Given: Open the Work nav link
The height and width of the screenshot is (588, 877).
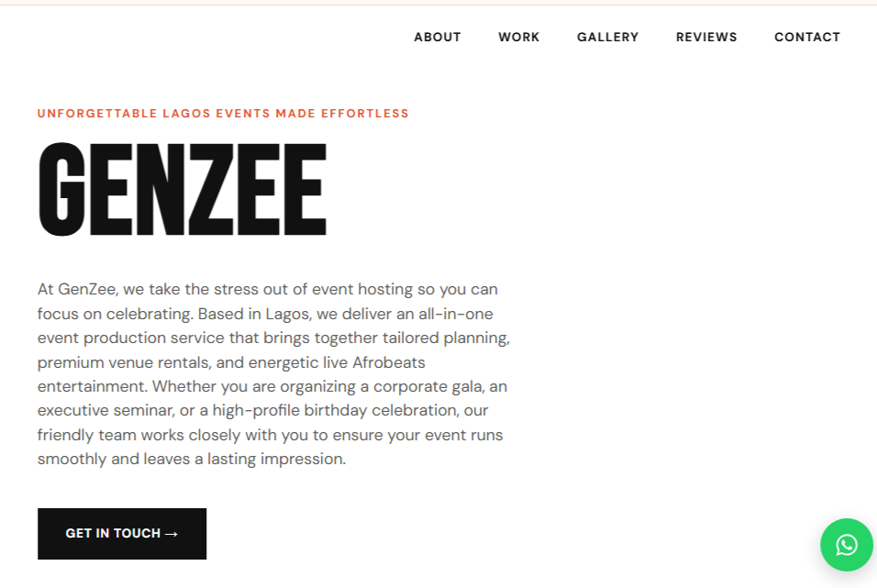Looking at the screenshot, I should (x=518, y=37).
